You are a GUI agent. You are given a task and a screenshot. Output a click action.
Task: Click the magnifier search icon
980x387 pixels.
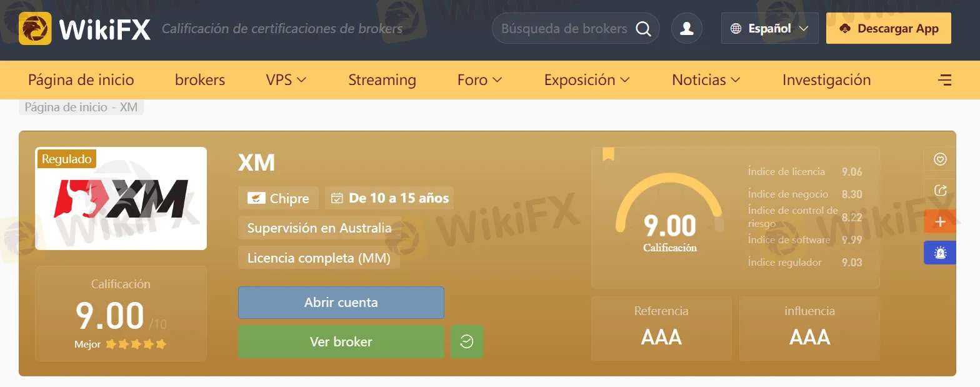click(643, 29)
